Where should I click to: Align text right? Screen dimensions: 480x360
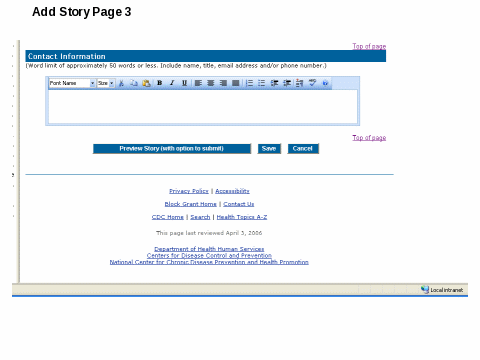[223, 83]
